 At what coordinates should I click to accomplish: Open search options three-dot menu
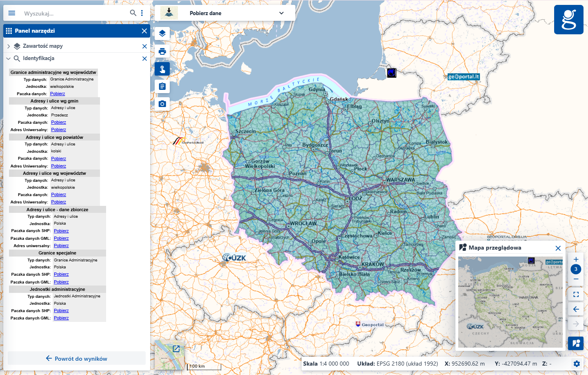pos(142,13)
